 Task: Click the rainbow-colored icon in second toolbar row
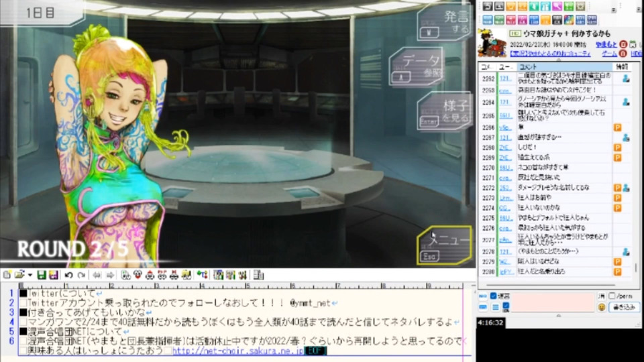[569, 19]
